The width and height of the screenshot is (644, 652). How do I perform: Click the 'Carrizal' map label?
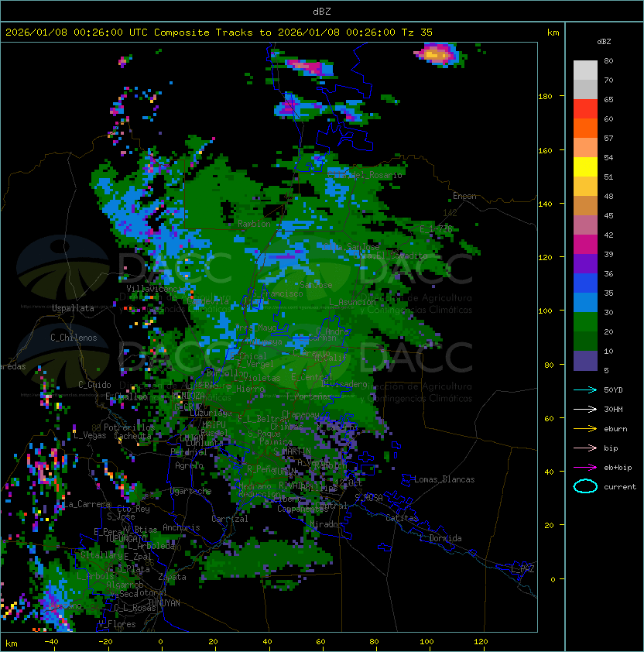point(230,519)
